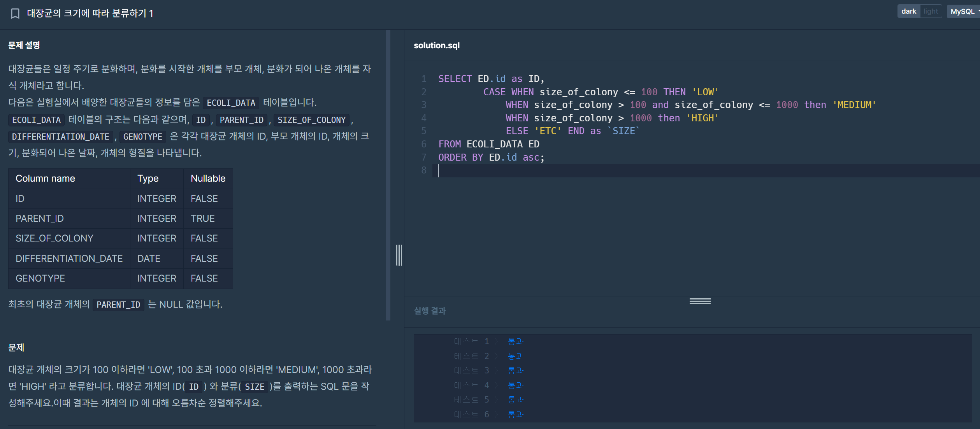Switch theme to dark mode
Image resolution: width=980 pixels, height=429 pixels.
click(x=908, y=11)
